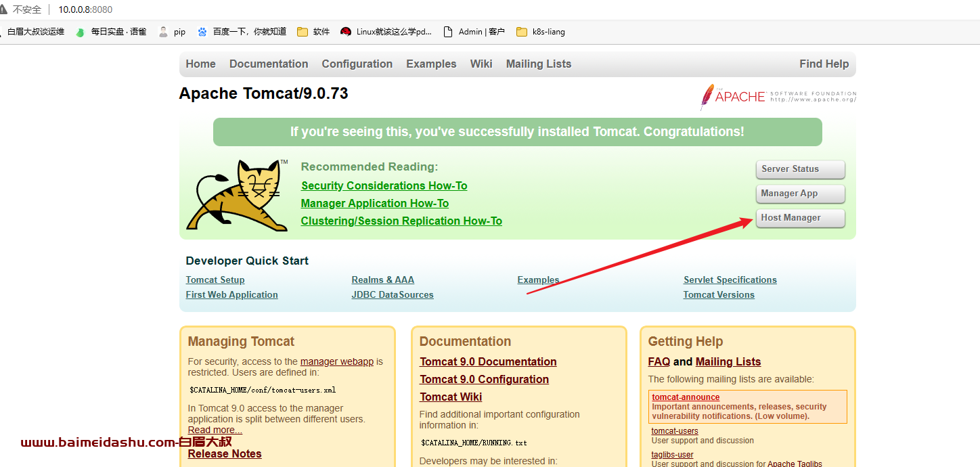This screenshot has width=980, height=467.
Task: Open the Manager App button
Action: 800,194
